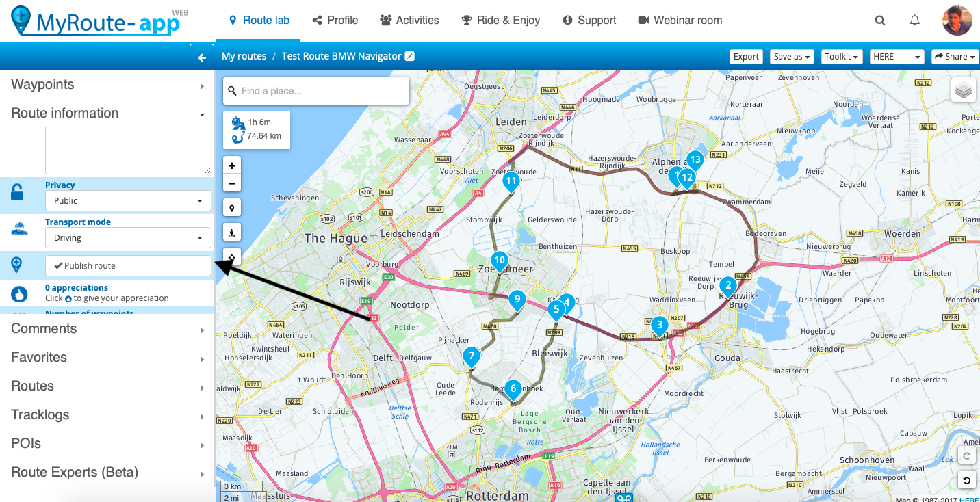Select waypoint marker 5 on map

556,311
